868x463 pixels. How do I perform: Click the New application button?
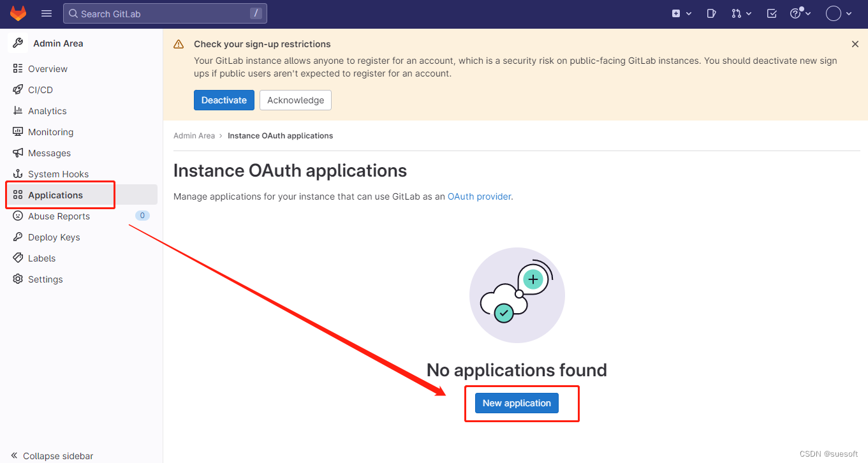(517, 403)
